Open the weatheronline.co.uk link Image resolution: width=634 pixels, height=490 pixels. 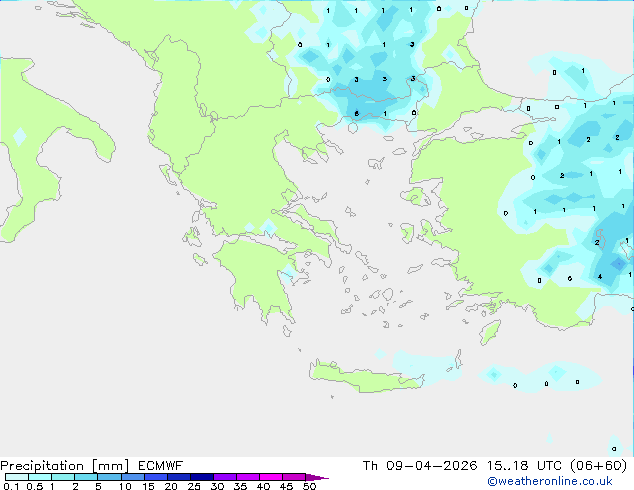tap(550, 481)
